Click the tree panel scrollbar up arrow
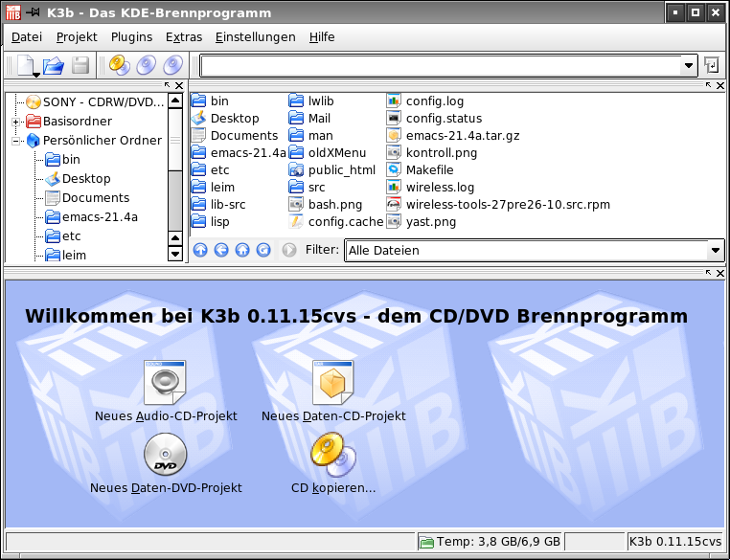The image size is (730, 560). click(175, 101)
